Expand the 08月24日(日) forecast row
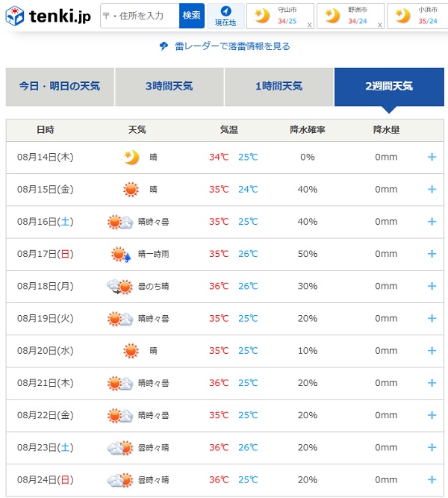The height and width of the screenshot is (498, 448). pyautogui.click(x=432, y=479)
